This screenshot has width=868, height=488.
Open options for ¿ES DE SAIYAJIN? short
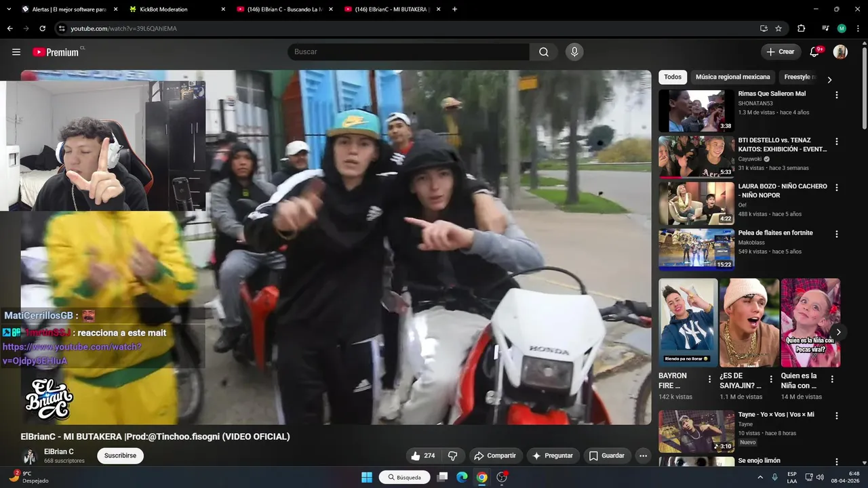pos(771,379)
